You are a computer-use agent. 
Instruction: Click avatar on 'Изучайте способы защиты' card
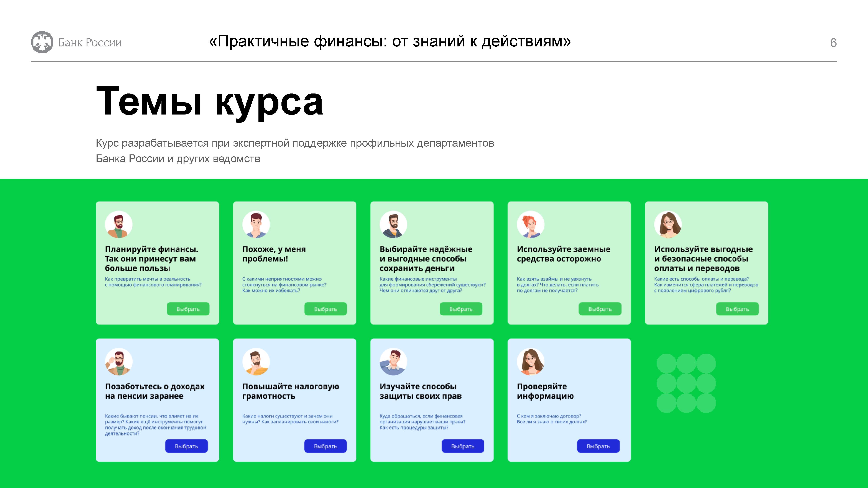(393, 362)
